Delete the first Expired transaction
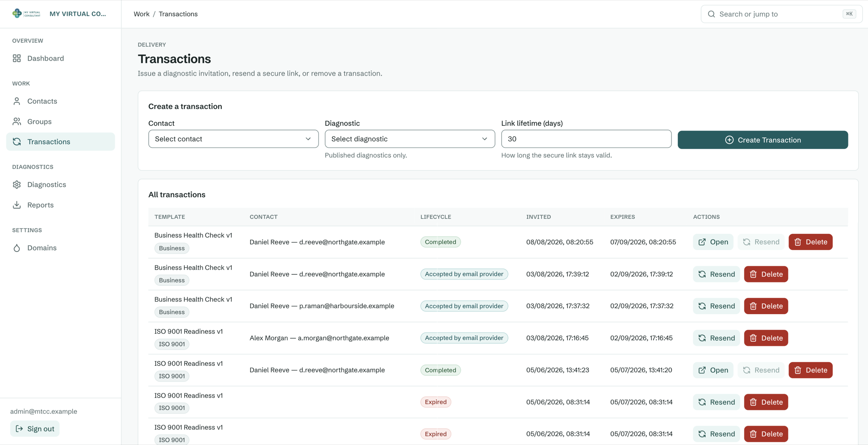 [x=766, y=402]
